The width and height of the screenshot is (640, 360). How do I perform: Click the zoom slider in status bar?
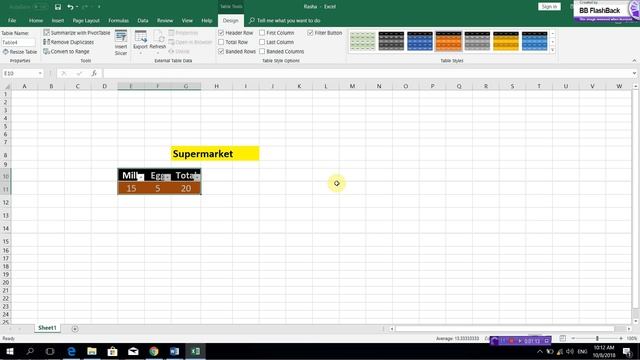[x=597, y=338]
